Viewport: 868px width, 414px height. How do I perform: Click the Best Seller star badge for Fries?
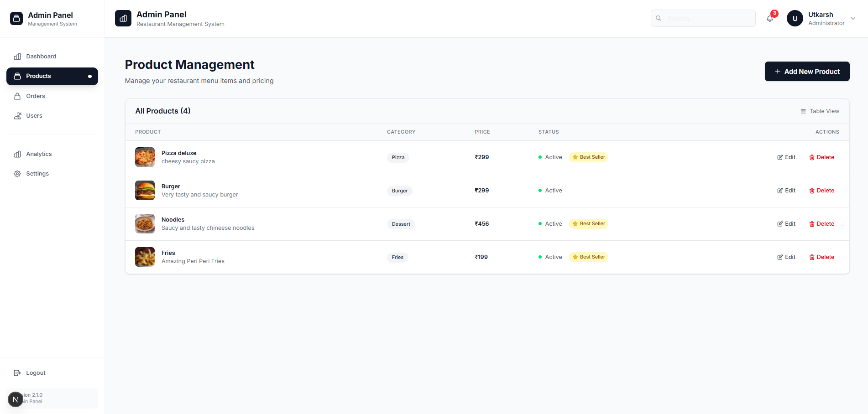click(x=588, y=257)
